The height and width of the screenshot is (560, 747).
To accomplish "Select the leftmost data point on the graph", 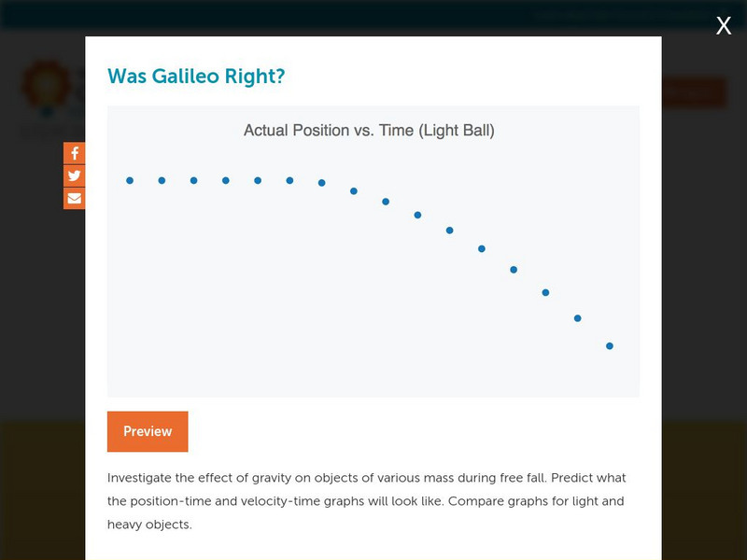I will pyautogui.click(x=130, y=180).
